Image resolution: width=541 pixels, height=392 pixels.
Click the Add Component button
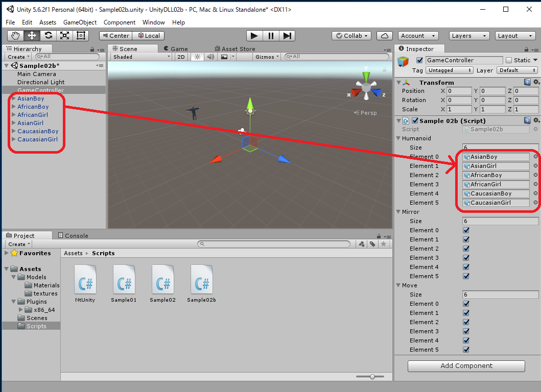pos(466,366)
